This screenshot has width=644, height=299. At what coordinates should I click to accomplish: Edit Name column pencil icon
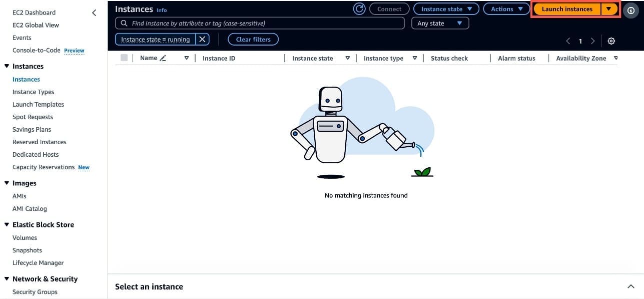(163, 58)
